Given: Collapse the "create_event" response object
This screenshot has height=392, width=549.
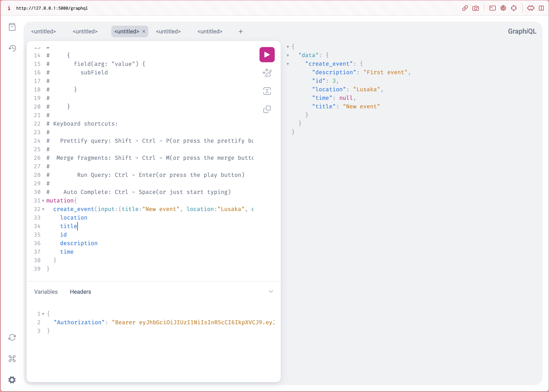Looking at the screenshot, I should pyautogui.click(x=288, y=64).
